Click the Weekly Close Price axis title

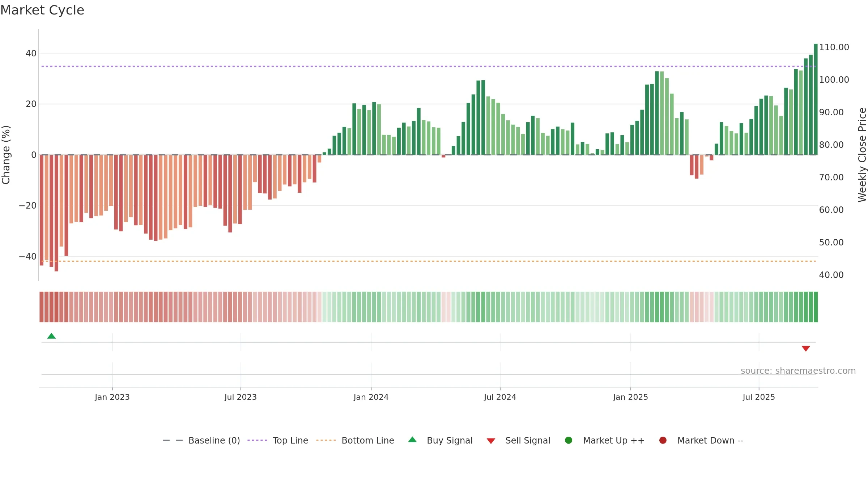862,155
